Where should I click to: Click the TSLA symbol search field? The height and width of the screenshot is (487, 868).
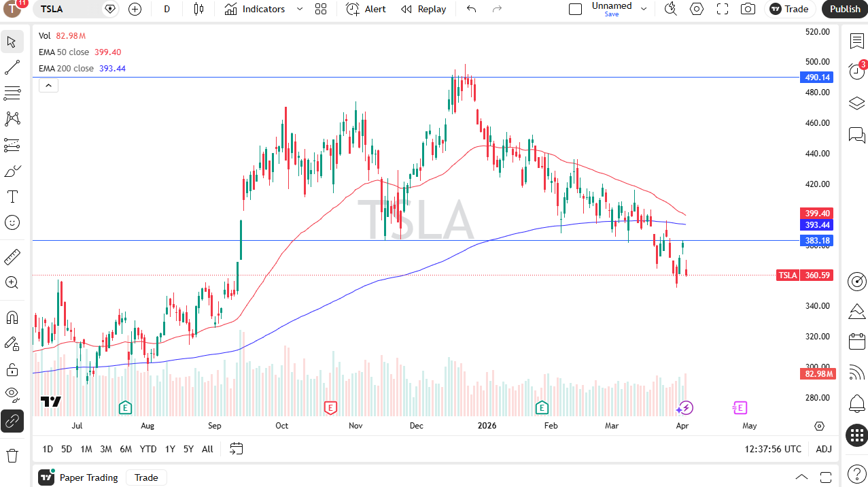coord(76,9)
